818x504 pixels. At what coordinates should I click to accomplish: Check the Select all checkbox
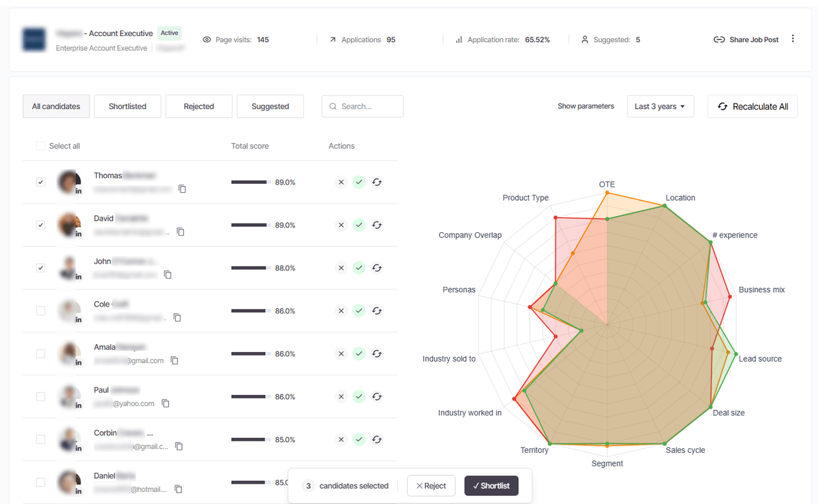click(x=41, y=146)
